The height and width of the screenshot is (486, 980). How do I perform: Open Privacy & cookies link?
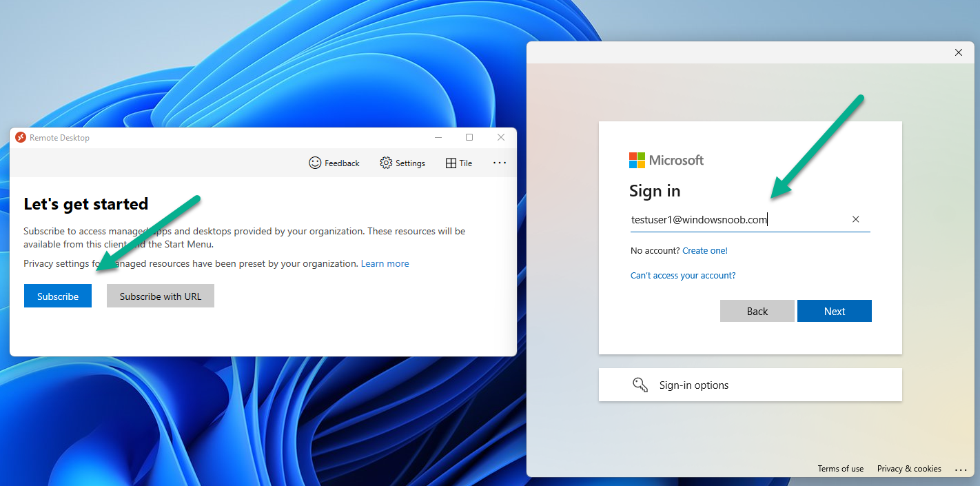click(x=909, y=469)
